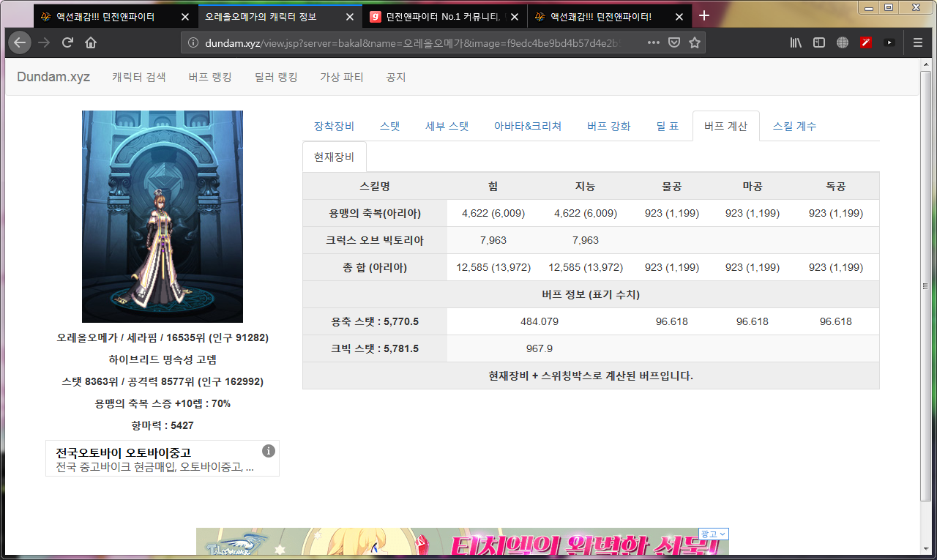Screen dimensions: 937x560
Task: Open the 세부 스탯 tab
Action: pos(447,126)
